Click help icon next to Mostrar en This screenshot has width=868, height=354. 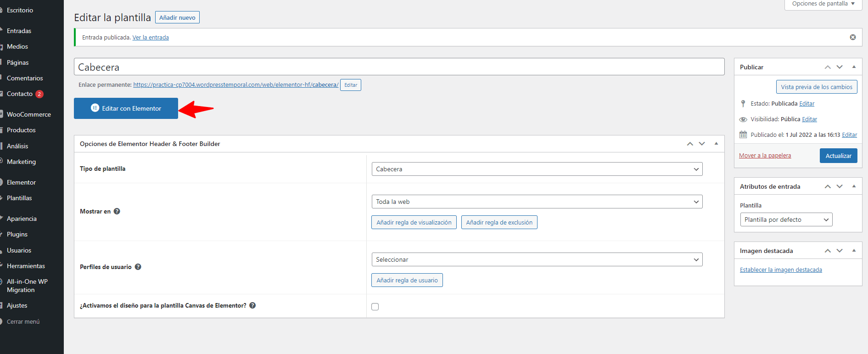(x=117, y=211)
